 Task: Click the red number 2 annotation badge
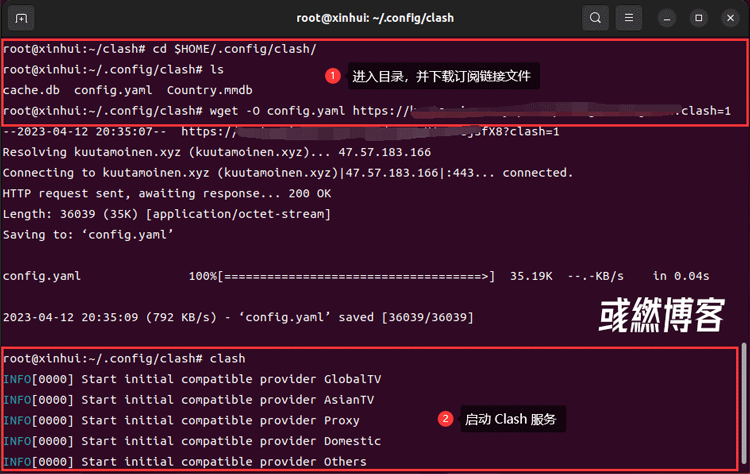(x=446, y=419)
